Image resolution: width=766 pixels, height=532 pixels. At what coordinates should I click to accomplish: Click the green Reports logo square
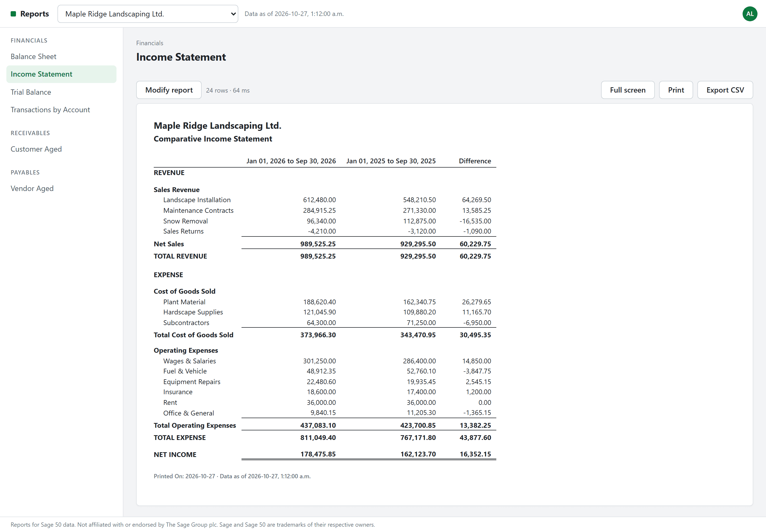[13, 14]
